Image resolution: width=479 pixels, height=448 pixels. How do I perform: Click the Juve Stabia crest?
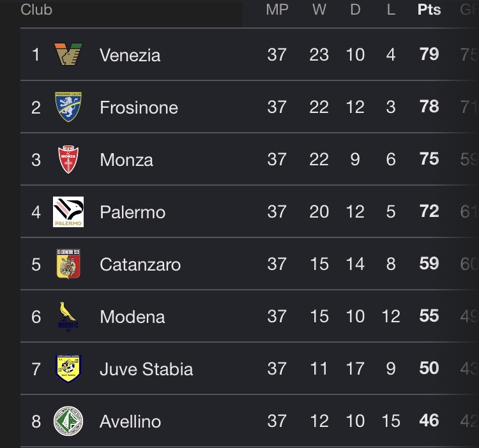(x=68, y=369)
